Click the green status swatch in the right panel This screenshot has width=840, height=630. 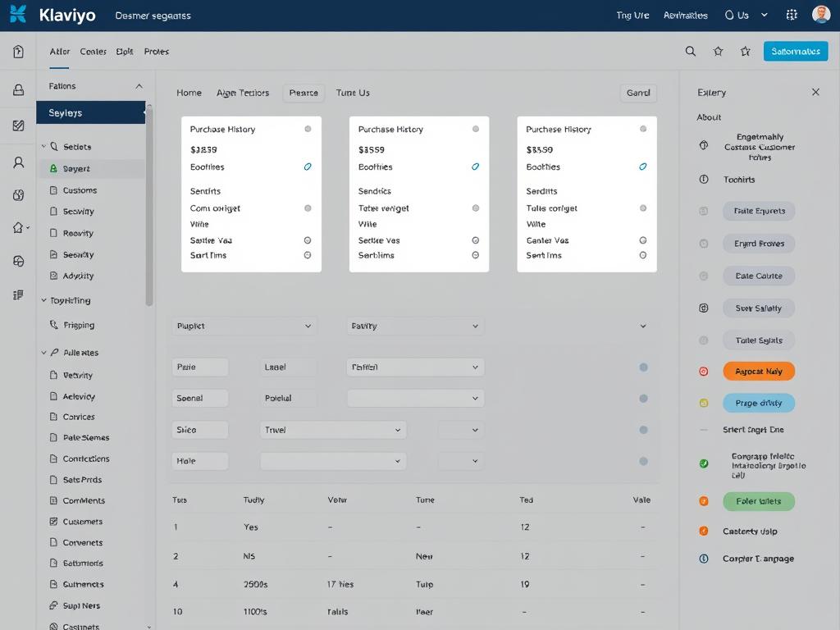tap(703, 463)
